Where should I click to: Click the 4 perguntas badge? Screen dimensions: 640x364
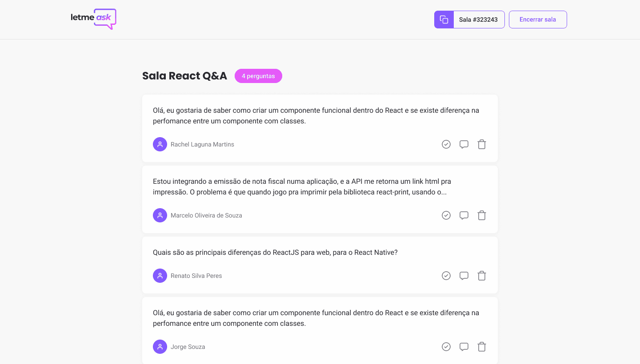click(x=258, y=76)
